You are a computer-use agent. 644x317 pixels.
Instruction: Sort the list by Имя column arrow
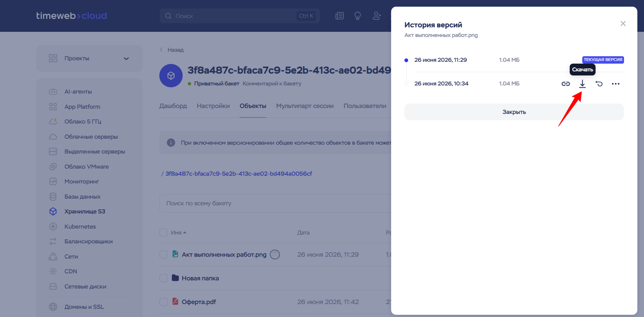tap(184, 233)
